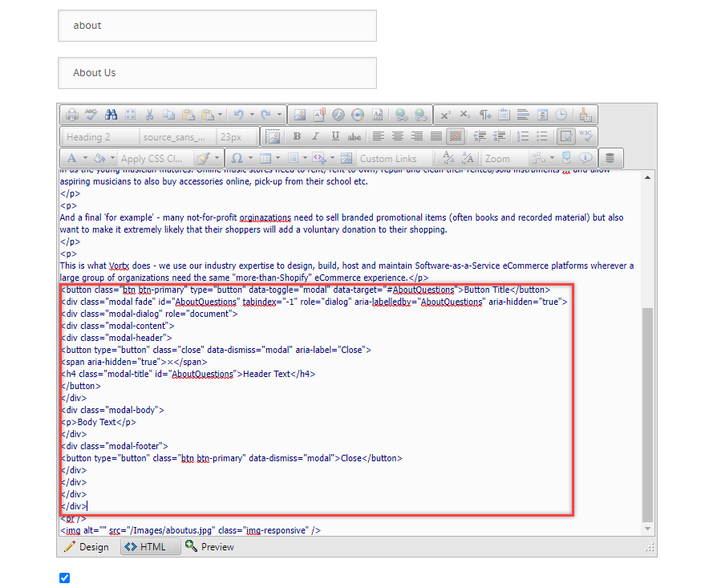Switch to the Preview tab

point(212,546)
